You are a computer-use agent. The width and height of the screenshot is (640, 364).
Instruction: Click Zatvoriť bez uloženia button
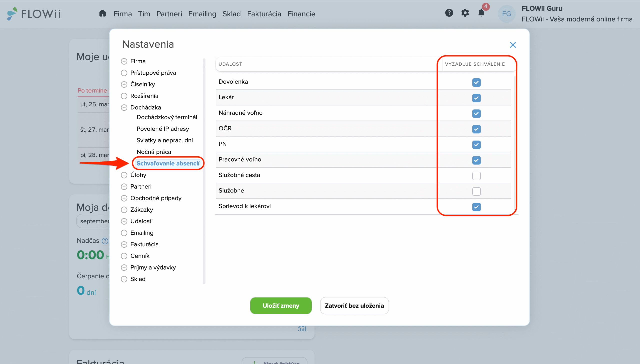[x=354, y=306]
